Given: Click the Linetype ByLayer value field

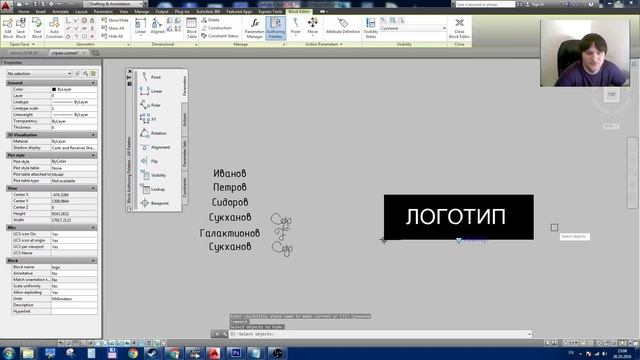Looking at the screenshot, I should tap(74, 102).
